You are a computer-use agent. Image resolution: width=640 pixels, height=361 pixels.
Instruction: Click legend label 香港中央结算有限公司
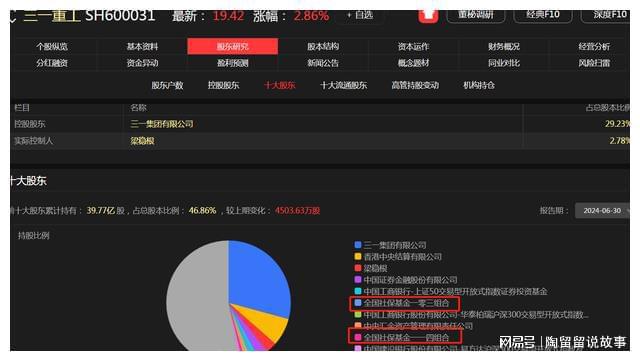(x=402, y=256)
